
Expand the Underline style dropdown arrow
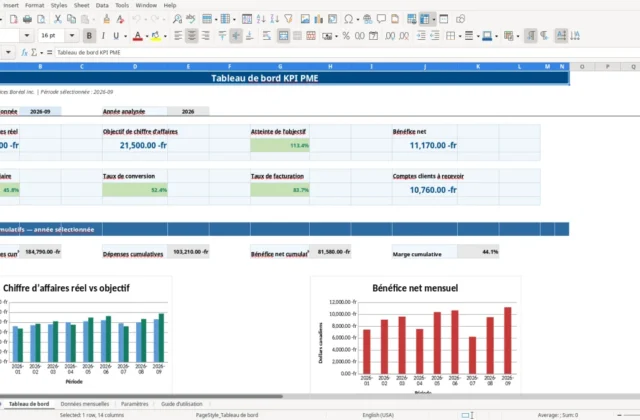pos(125,36)
